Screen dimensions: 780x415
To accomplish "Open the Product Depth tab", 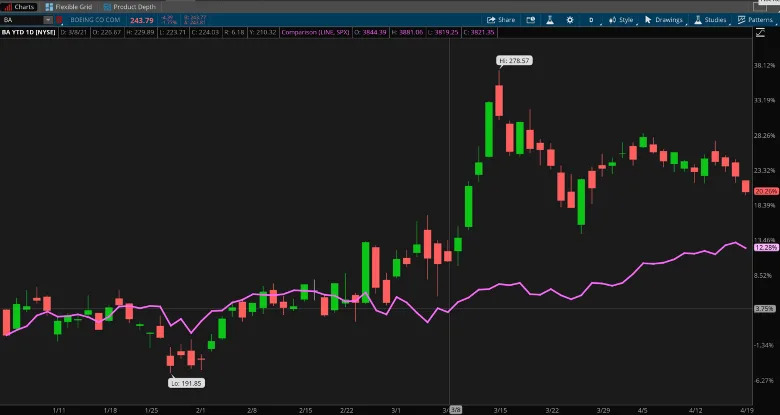I will [130, 6].
